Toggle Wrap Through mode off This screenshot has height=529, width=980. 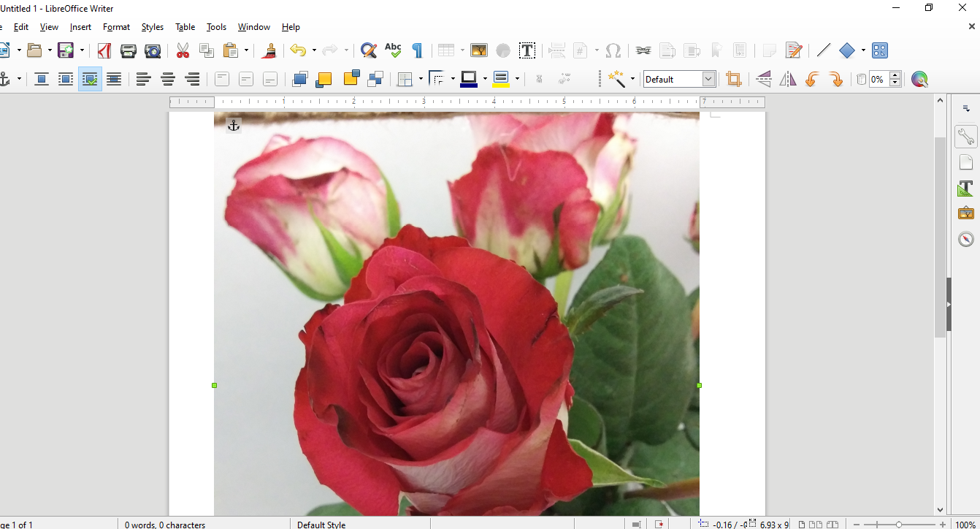[90, 79]
